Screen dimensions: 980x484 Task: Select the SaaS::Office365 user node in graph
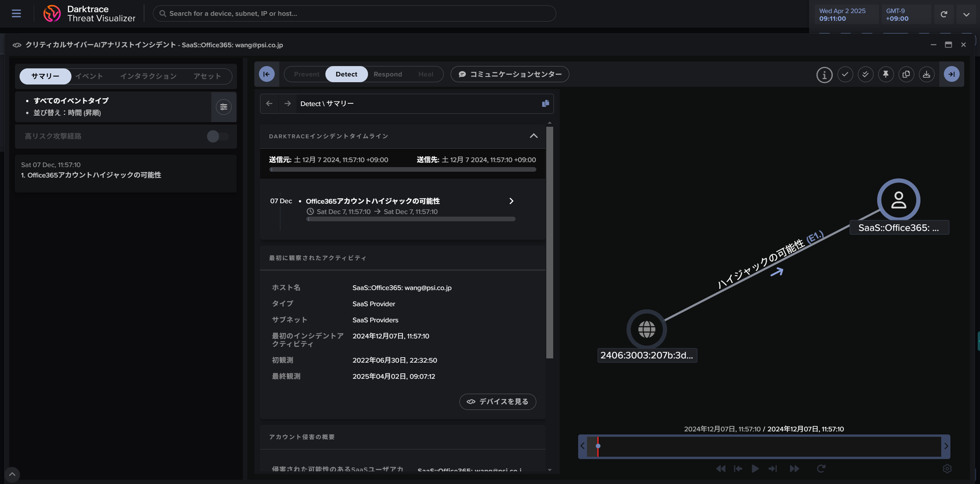(899, 200)
